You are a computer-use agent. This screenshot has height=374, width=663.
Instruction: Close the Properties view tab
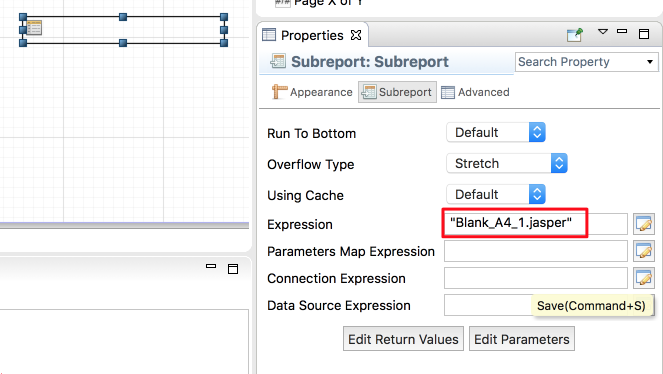(x=356, y=35)
